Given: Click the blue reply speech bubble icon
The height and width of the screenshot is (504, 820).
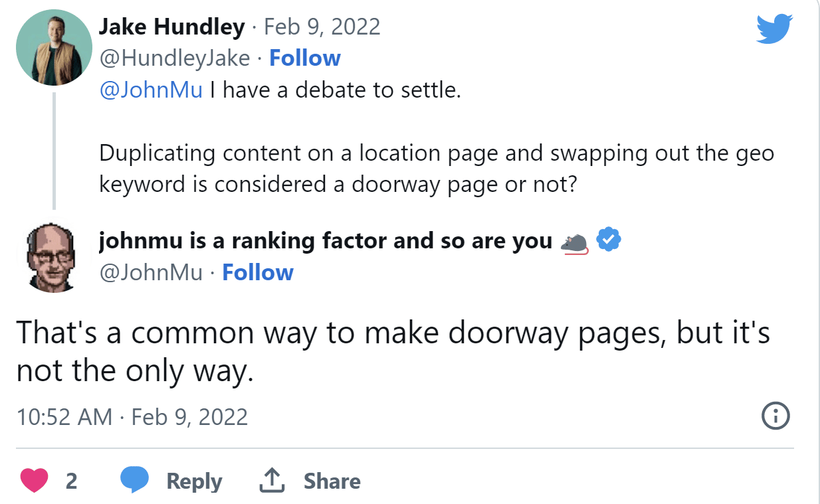Looking at the screenshot, I should pos(134,480).
